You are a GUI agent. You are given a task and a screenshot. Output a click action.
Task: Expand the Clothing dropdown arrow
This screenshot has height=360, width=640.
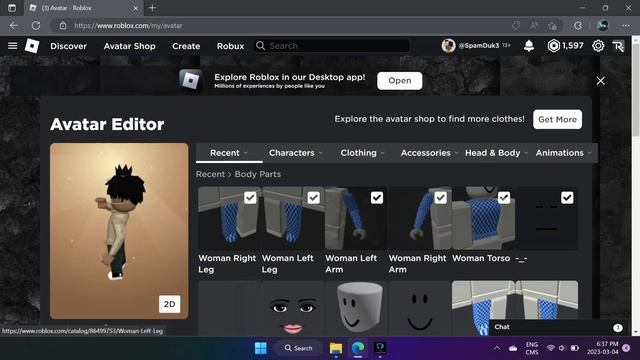pos(383,153)
